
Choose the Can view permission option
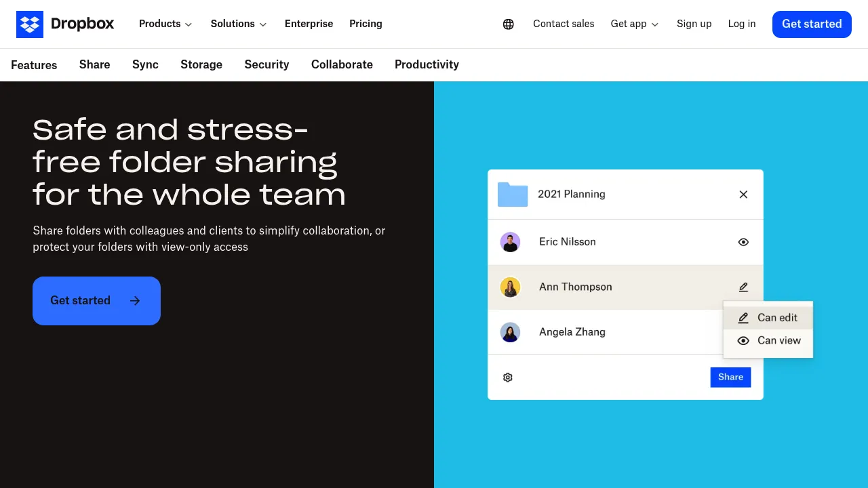768,341
